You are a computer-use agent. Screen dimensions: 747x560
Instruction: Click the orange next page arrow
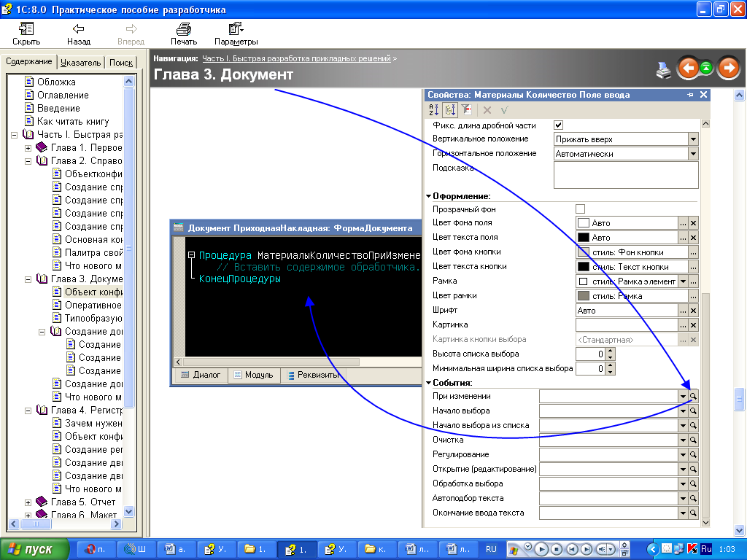pyautogui.click(x=728, y=69)
